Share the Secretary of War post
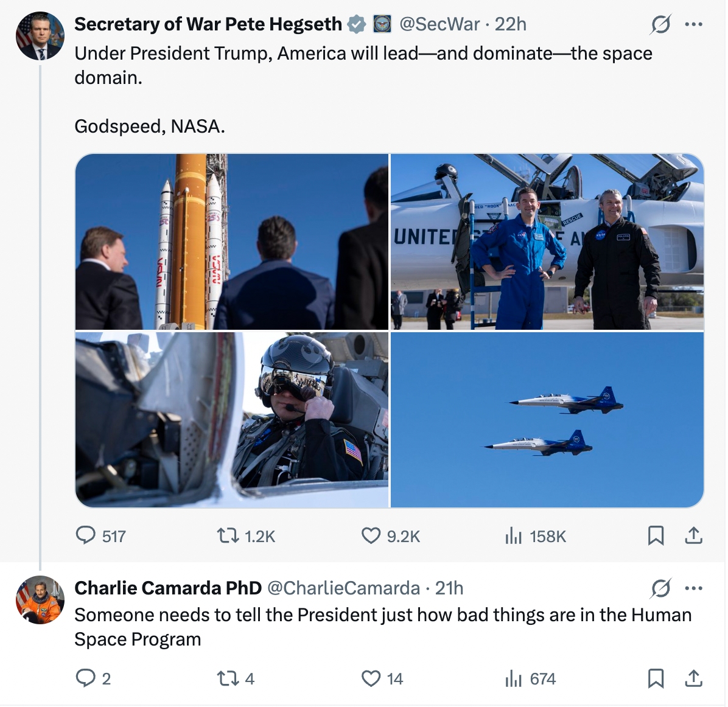The width and height of the screenshot is (728, 707). [x=693, y=535]
